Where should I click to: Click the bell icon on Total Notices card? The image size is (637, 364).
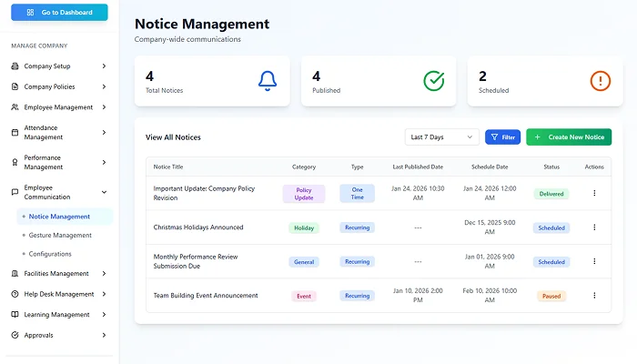pos(267,81)
